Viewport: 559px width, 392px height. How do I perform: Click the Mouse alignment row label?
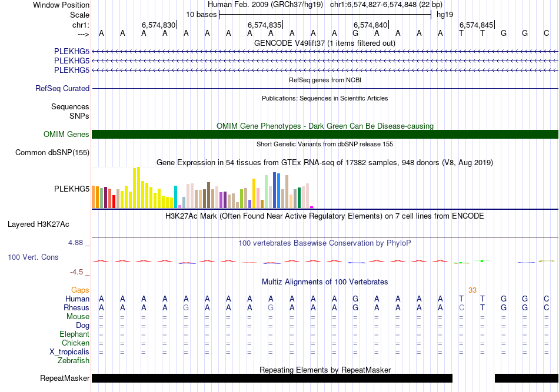78,317
